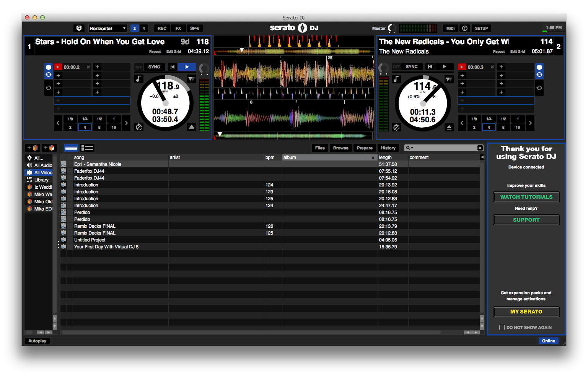
Task: Open the REC recording panel
Action: pyautogui.click(x=162, y=28)
